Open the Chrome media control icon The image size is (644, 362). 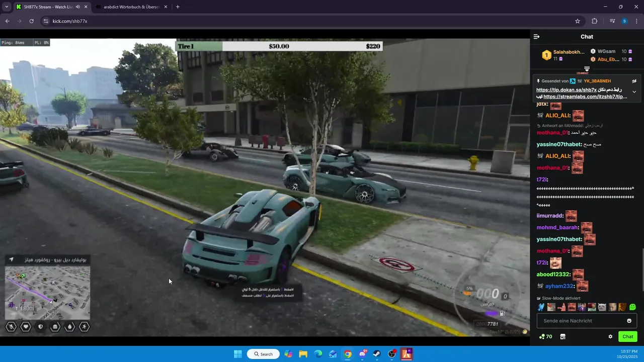[x=612, y=21]
